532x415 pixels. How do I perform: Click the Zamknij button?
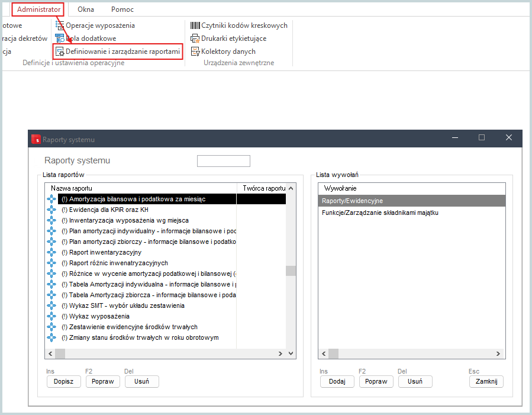(486, 381)
